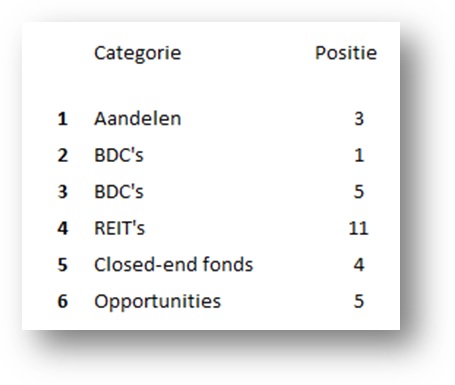Click position value 5 for Opportunities
455x385 pixels.
tap(359, 302)
